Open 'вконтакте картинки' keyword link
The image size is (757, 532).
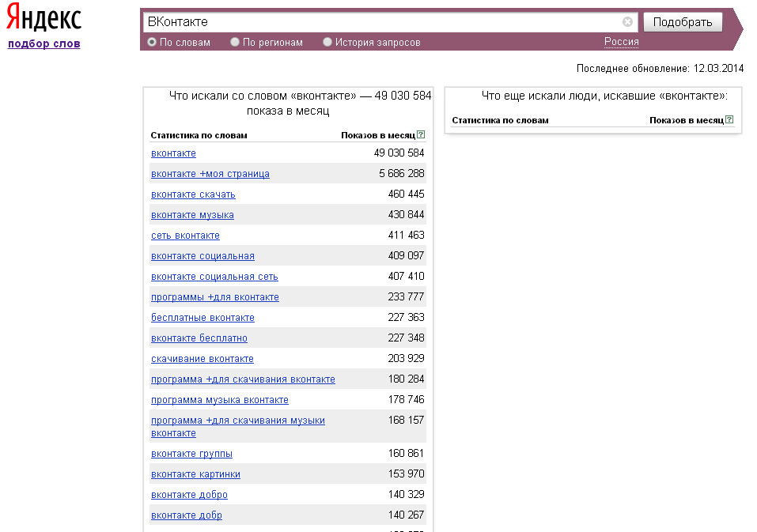coord(195,474)
